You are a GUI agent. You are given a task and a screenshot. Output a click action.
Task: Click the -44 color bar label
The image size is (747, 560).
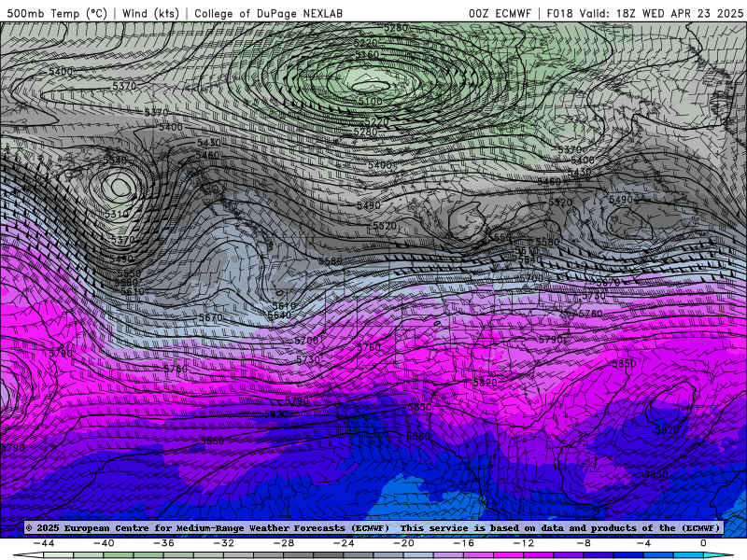[44, 543]
